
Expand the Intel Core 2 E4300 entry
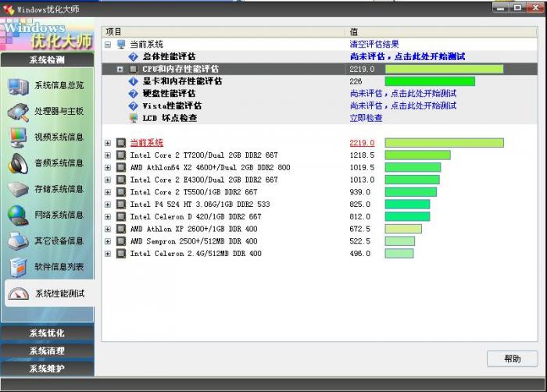pos(108,180)
